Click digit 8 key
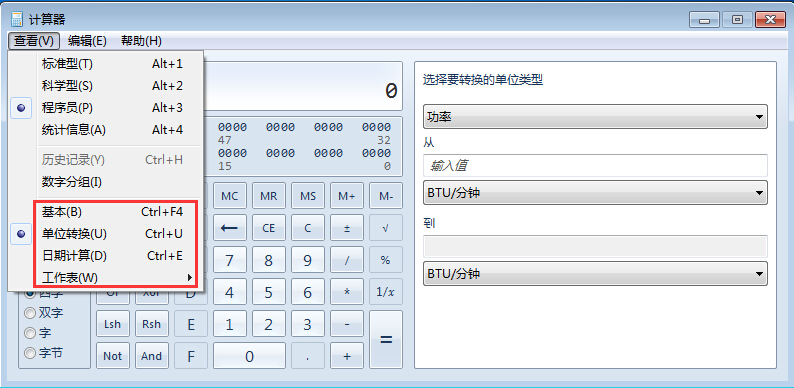 pyautogui.click(x=268, y=260)
